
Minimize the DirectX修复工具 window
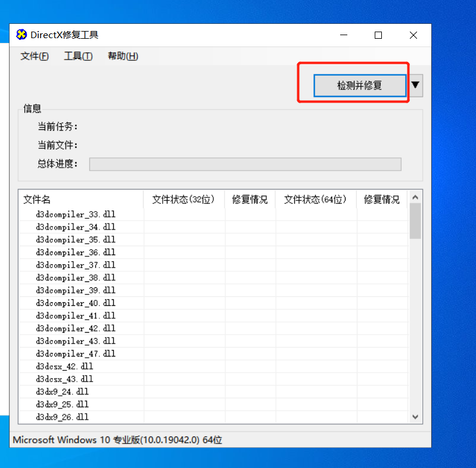click(344, 35)
